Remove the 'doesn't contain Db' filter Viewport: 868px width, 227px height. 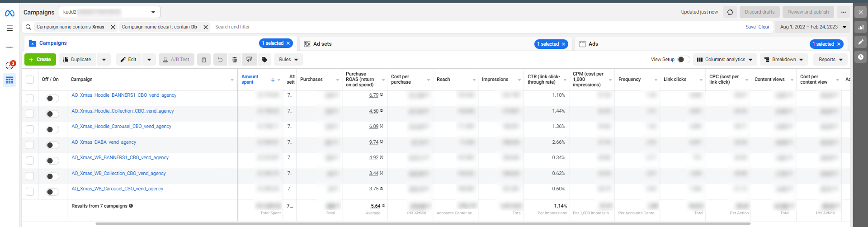pos(206,27)
